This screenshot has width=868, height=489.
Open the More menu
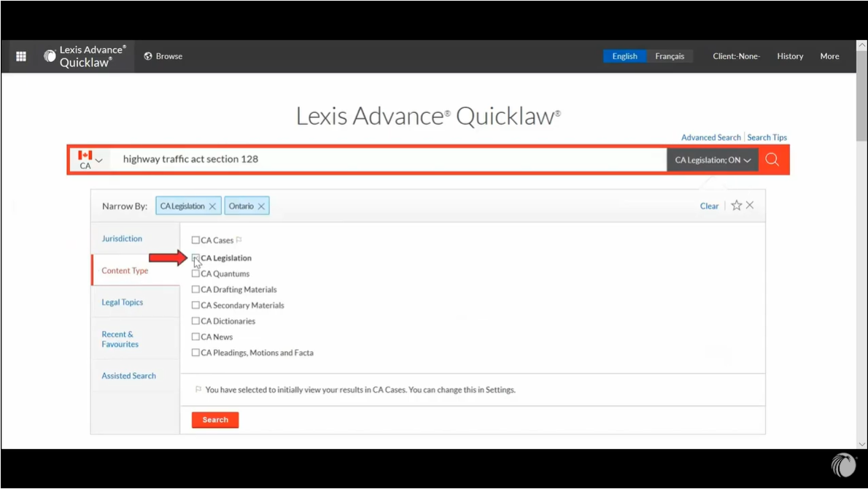(829, 56)
